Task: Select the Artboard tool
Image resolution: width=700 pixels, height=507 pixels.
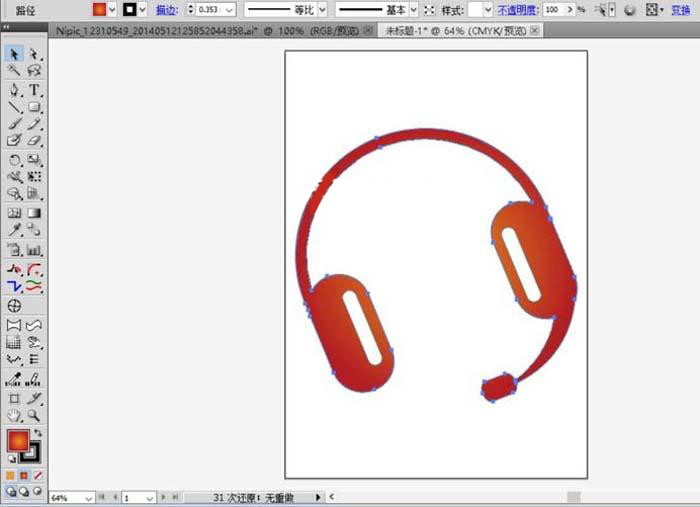Action: [x=14, y=398]
